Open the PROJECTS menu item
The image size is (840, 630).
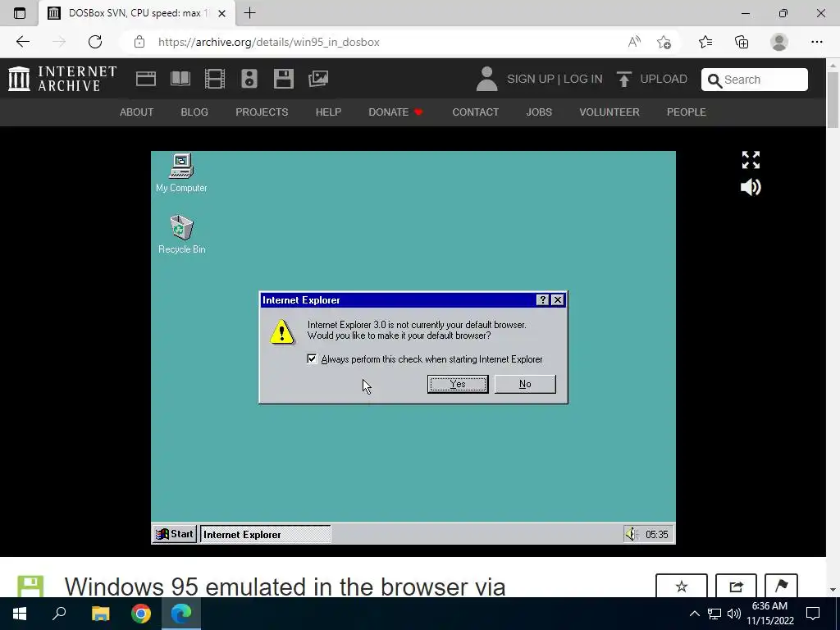[x=262, y=112]
